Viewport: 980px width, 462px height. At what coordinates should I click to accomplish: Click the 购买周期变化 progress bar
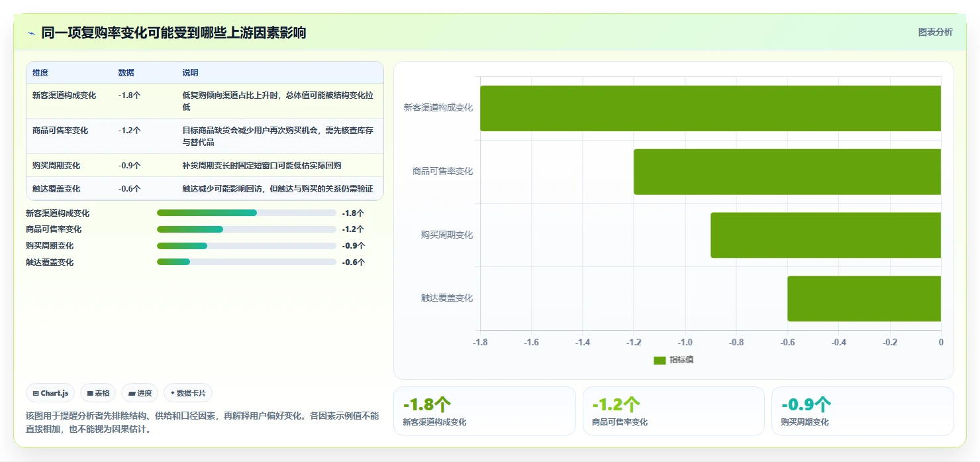(246, 246)
